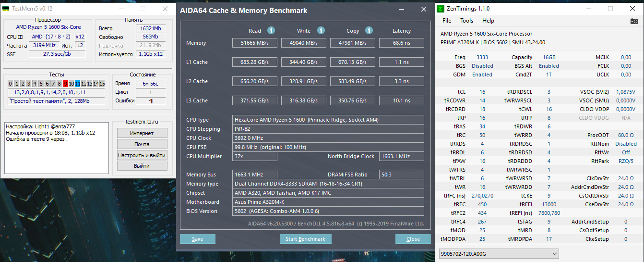Viewport: 644px width, 262px height.
Task: Click the DRAM:FSB Ratio value 50:3
Action: tap(402, 175)
